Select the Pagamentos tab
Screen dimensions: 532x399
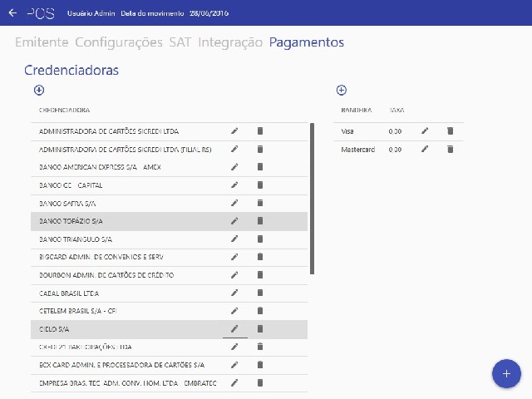[307, 42]
